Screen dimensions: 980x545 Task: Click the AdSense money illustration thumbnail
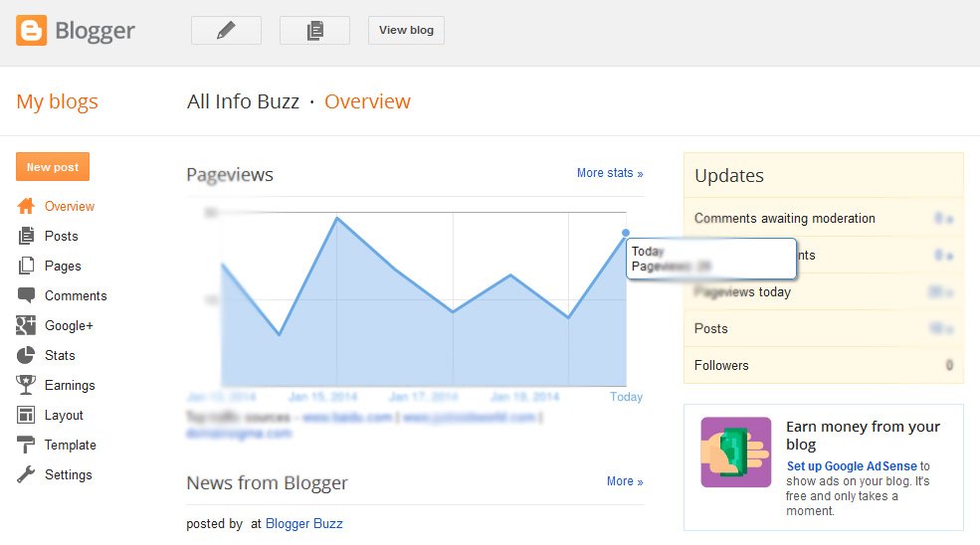tap(735, 452)
